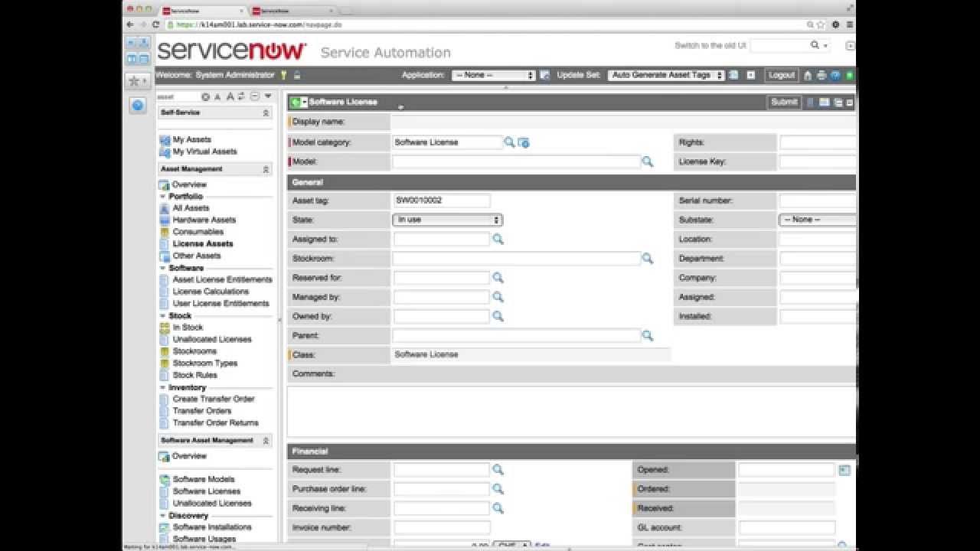Collapse the Software Asset Management section
The image size is (980, 551).
[266, 441]
